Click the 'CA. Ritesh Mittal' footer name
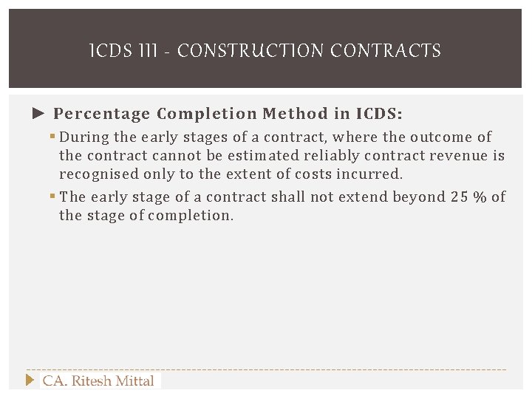Viewport: 532px width, 399px height. tap(98, 381)
